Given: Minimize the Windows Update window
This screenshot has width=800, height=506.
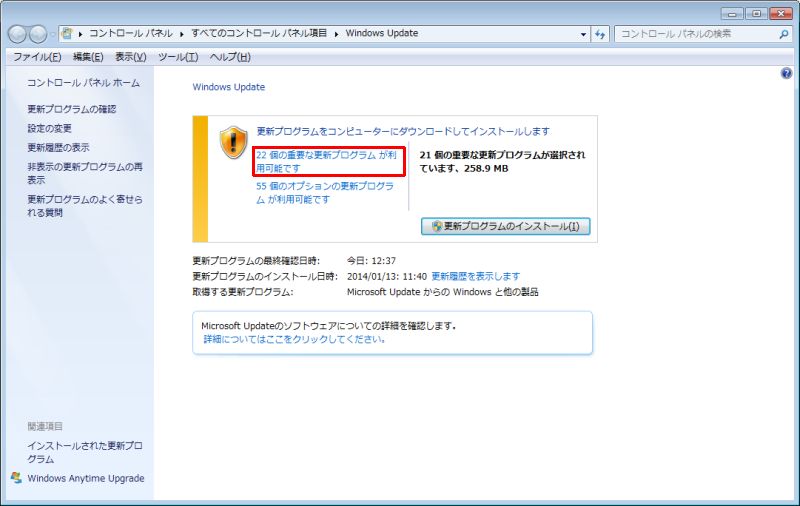Looking at the screenshot, I should click(732, 14).
